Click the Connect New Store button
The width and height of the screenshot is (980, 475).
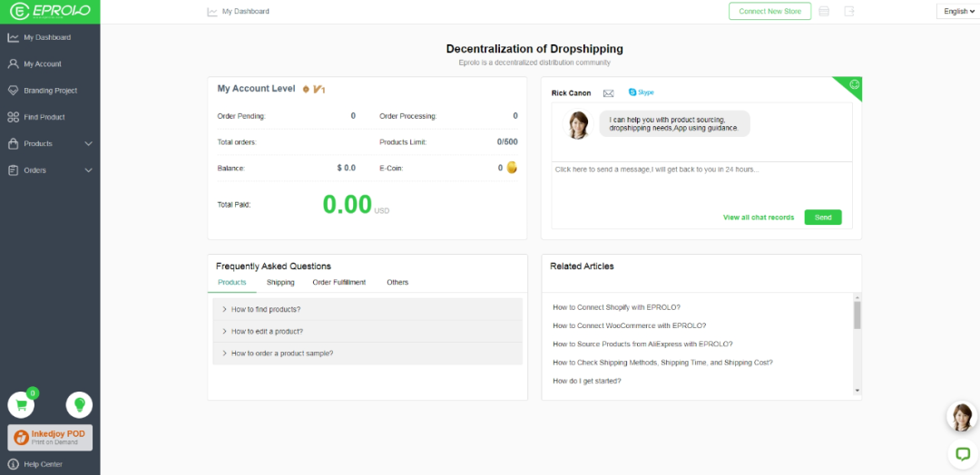click(x=769, y=12)
